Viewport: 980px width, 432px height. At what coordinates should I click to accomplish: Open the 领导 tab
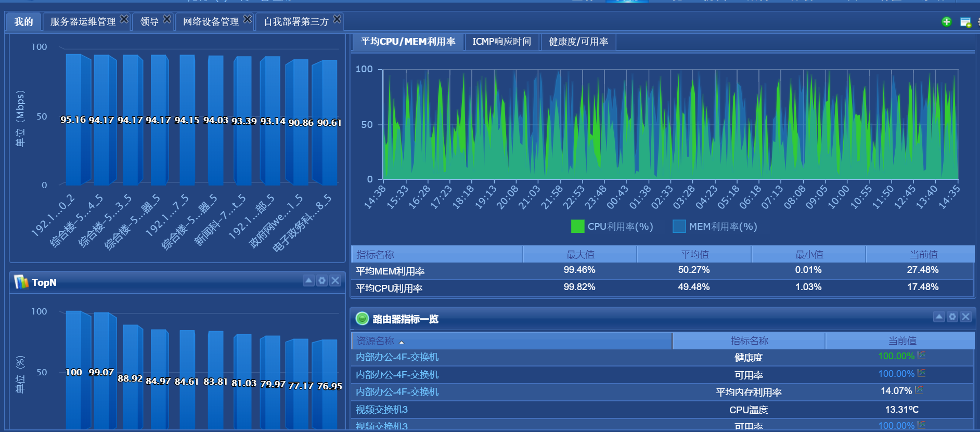149,22
